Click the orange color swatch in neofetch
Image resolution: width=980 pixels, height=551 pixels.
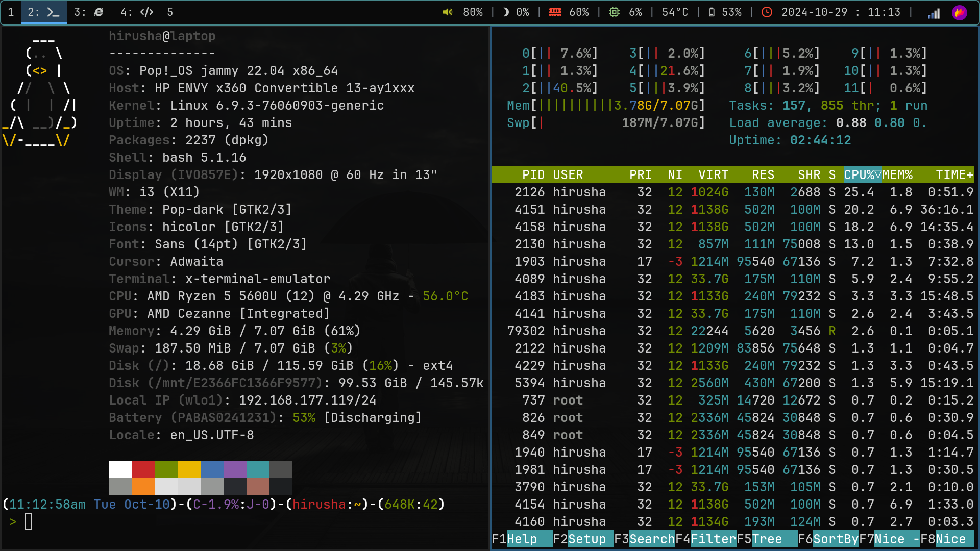[x=143, y=487]
